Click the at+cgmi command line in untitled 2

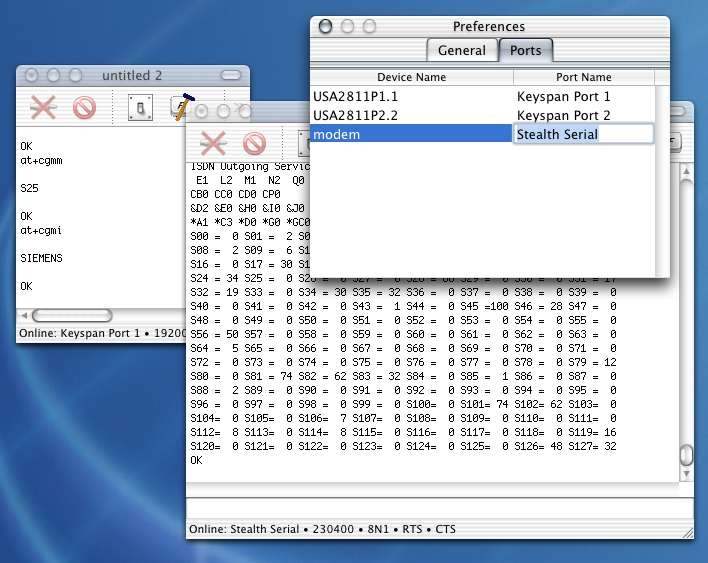coord(41,230)
